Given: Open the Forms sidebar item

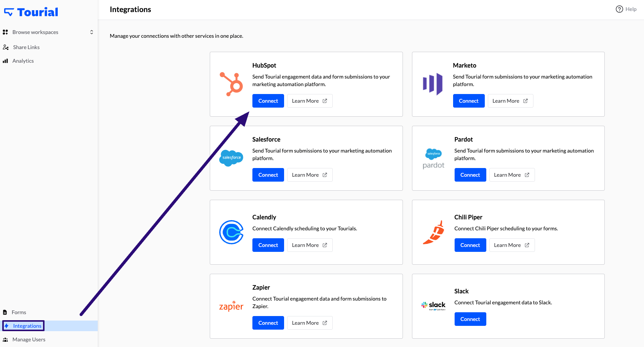Looking at the screenshot, I should 19,312.
